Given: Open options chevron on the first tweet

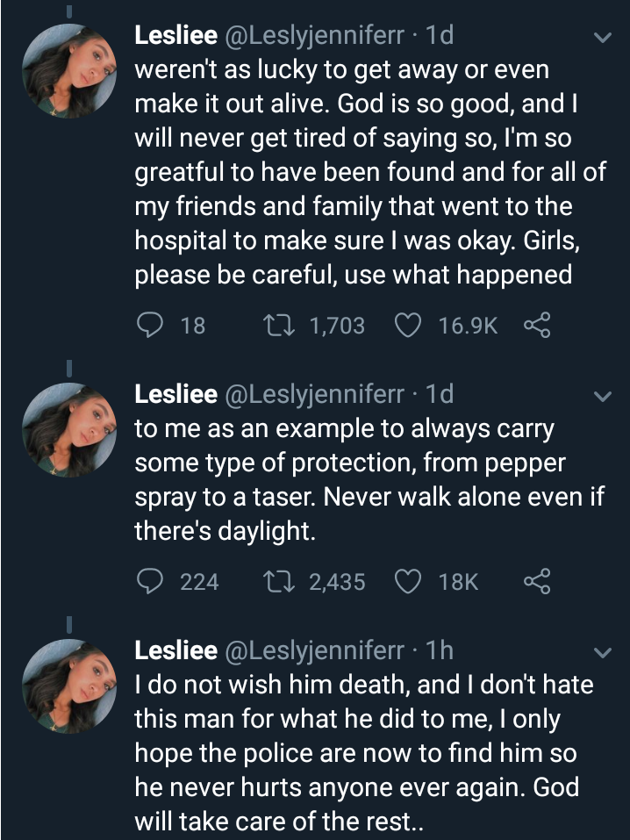Looking at the screenshot, I should 602,39.
